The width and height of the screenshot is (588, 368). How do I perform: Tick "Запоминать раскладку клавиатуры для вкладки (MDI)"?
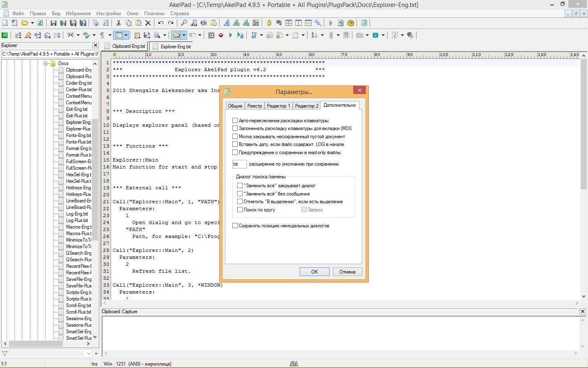(235, 128)
